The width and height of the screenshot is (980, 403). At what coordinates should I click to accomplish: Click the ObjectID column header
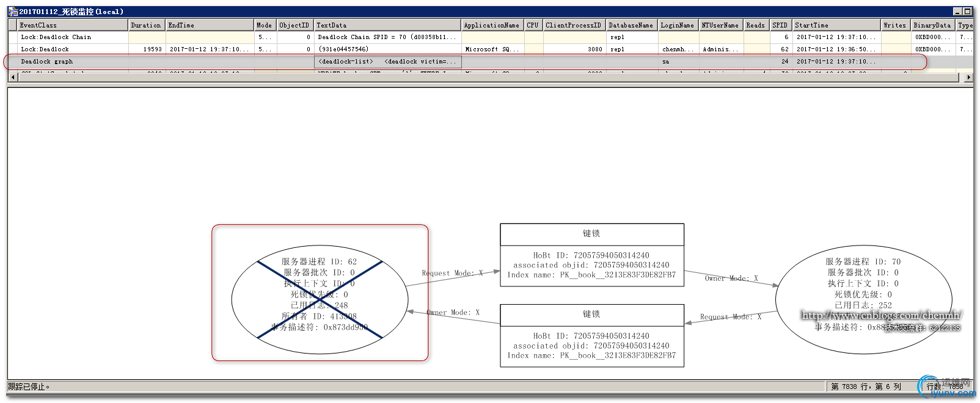click(x=296, y=25)
